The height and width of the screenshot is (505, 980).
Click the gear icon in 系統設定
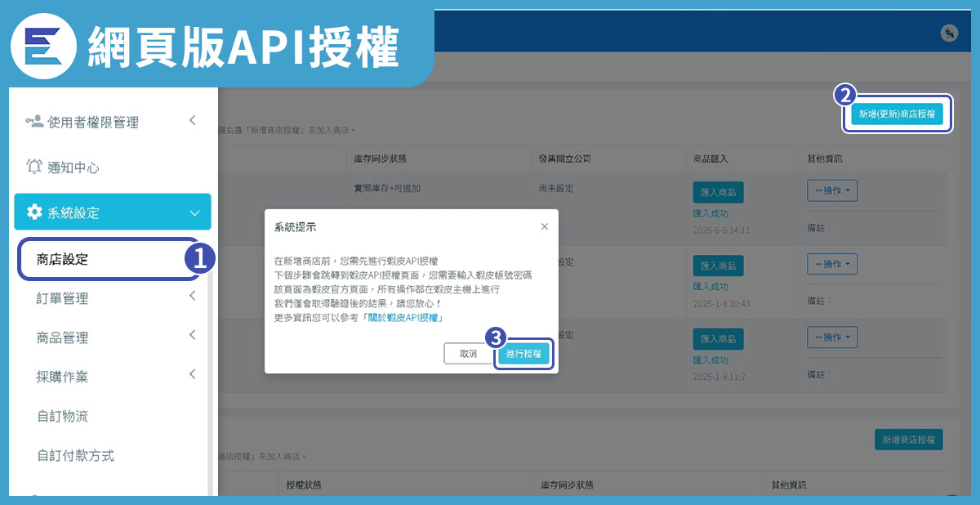34,212
